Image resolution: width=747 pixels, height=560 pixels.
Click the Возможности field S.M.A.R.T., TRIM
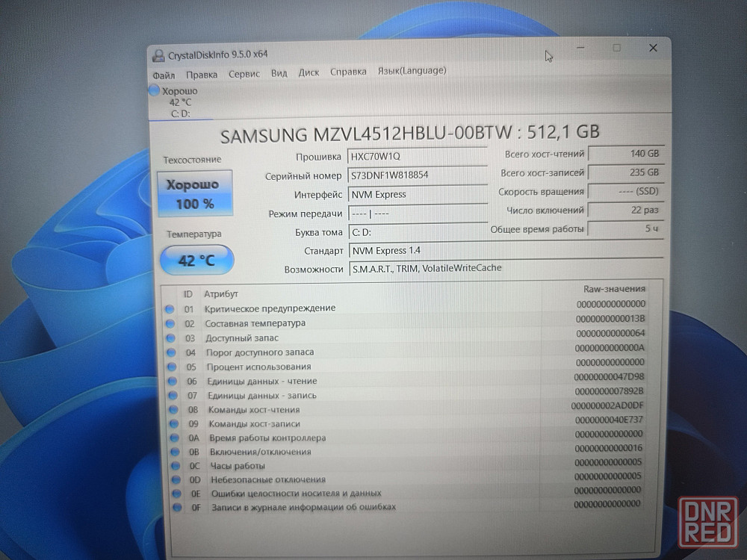506,268
